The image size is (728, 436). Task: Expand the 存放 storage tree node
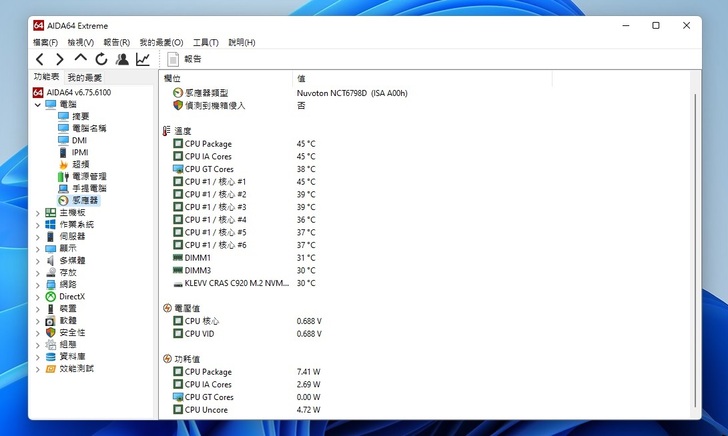38,272
